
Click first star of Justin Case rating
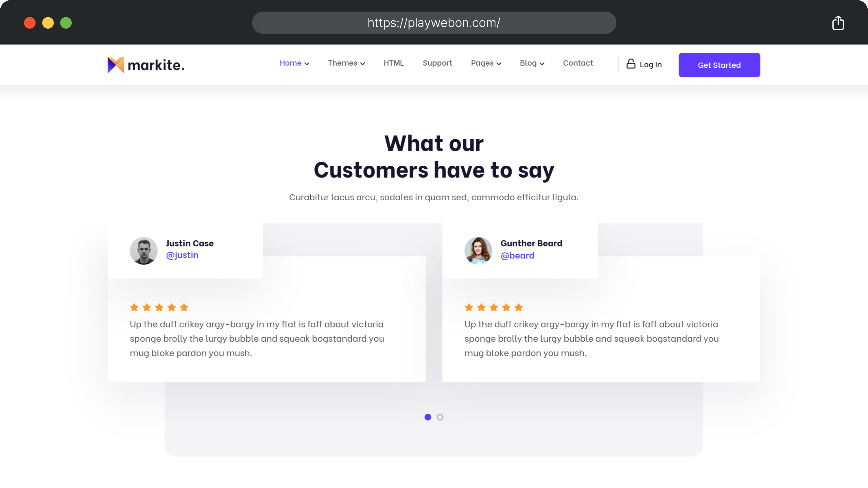(134, 307)
